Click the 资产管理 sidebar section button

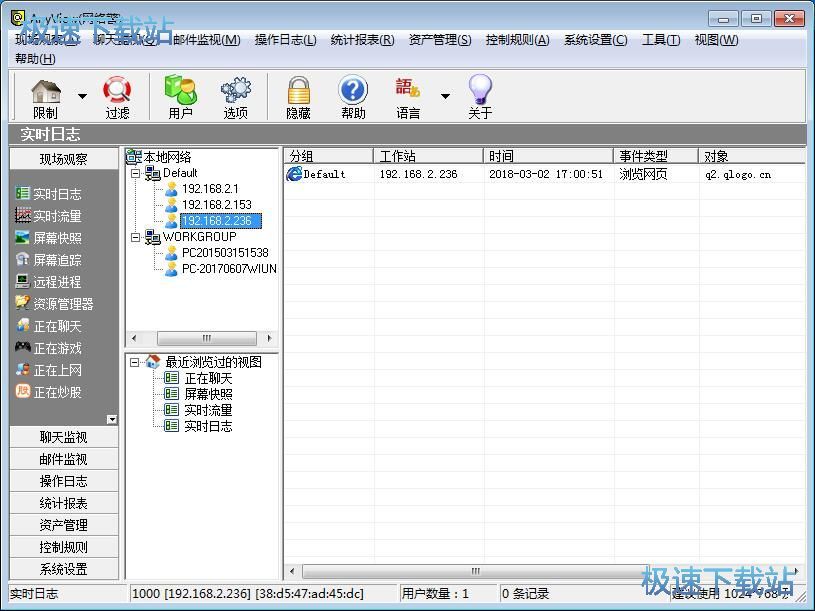pyautogui.click(x=64, y=525)
